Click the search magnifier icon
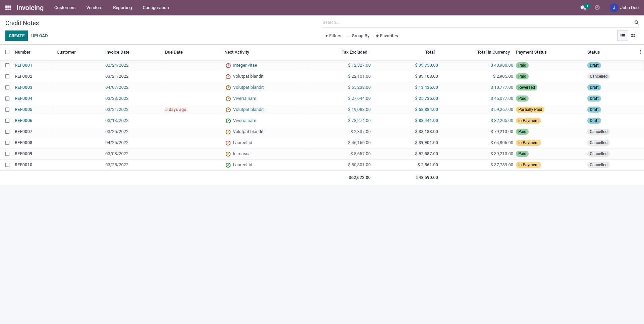 pyautogui.click(x=636, y=22)
